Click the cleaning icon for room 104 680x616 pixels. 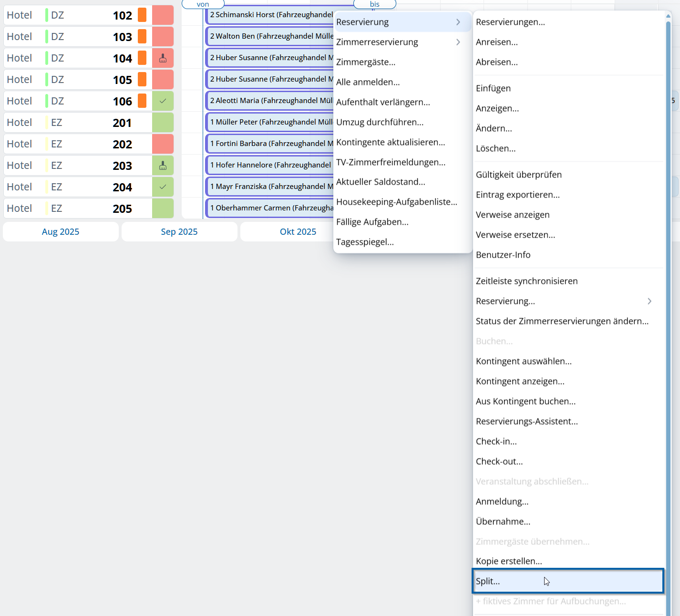tap(163, 58)
